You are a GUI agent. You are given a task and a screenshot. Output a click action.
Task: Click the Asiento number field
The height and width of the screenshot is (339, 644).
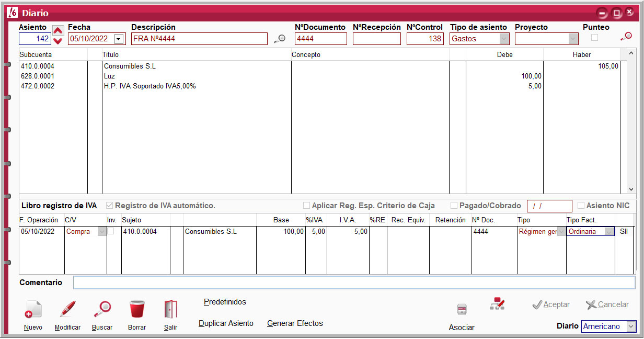pos(35,39)
